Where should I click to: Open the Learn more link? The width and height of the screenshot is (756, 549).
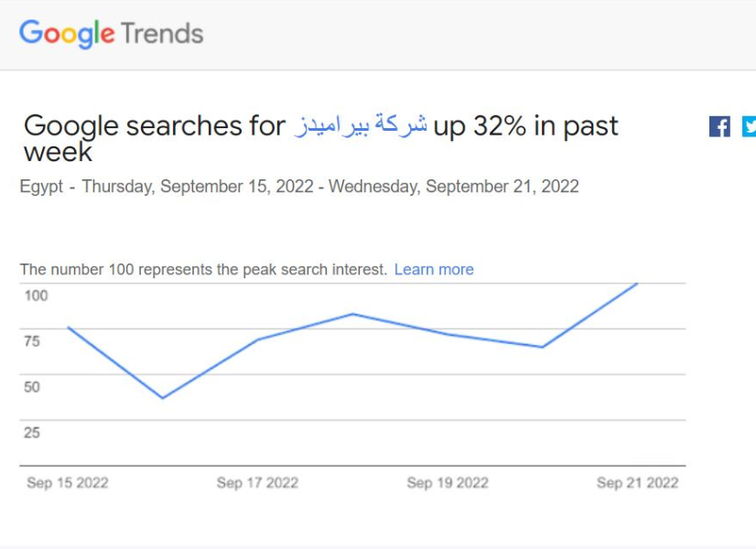pos(434,269)
